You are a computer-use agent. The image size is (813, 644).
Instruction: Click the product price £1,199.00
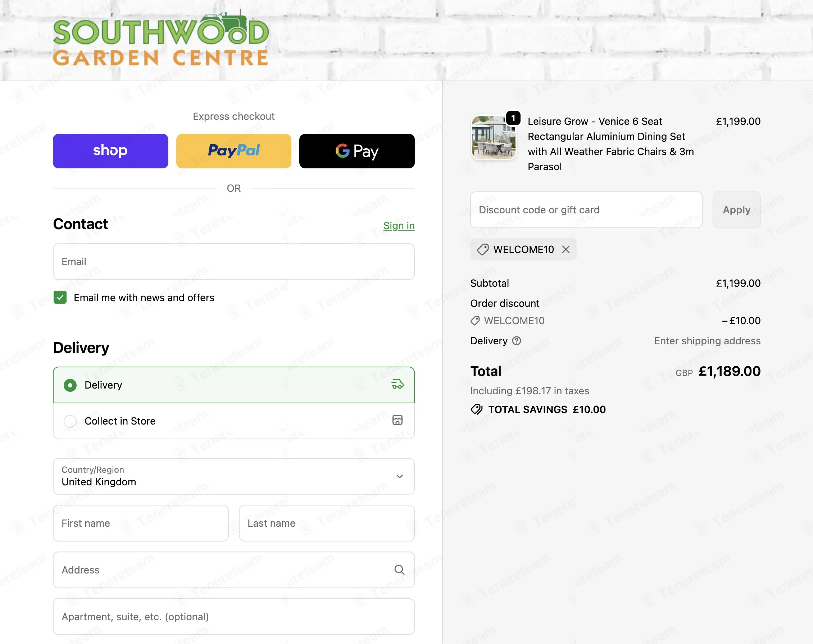pyautogui.click(x=738, y=121)
